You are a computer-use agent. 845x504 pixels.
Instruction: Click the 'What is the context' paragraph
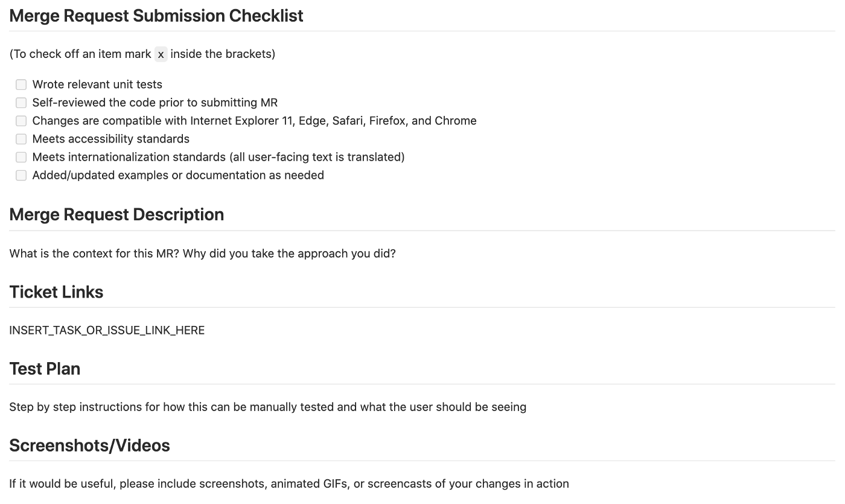[202, 254]
